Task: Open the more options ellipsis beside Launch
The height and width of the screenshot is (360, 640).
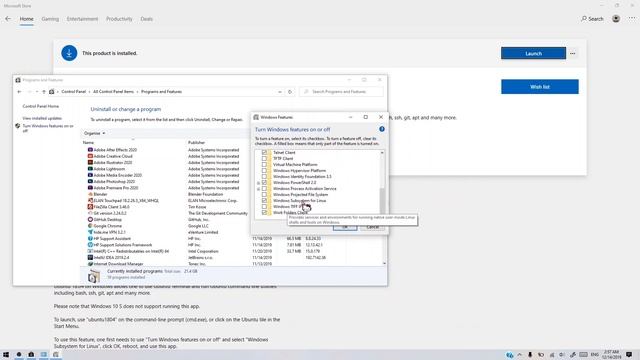Action: click(573, 53)
